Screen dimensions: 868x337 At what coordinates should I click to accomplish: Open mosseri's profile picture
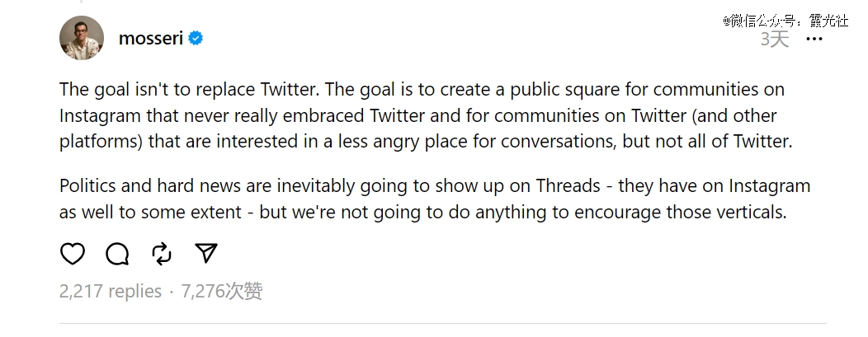click(82, 38)
